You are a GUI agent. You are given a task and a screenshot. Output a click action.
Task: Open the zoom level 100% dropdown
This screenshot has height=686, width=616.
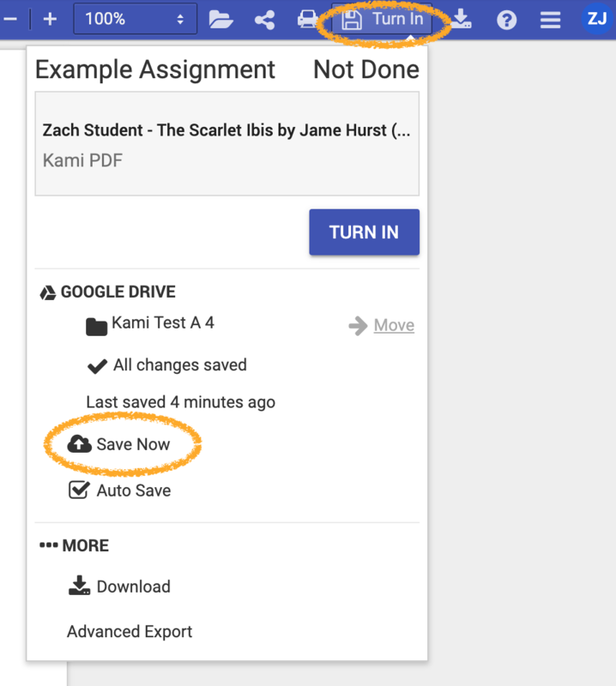pyautogui.click(x=135, y=19)
